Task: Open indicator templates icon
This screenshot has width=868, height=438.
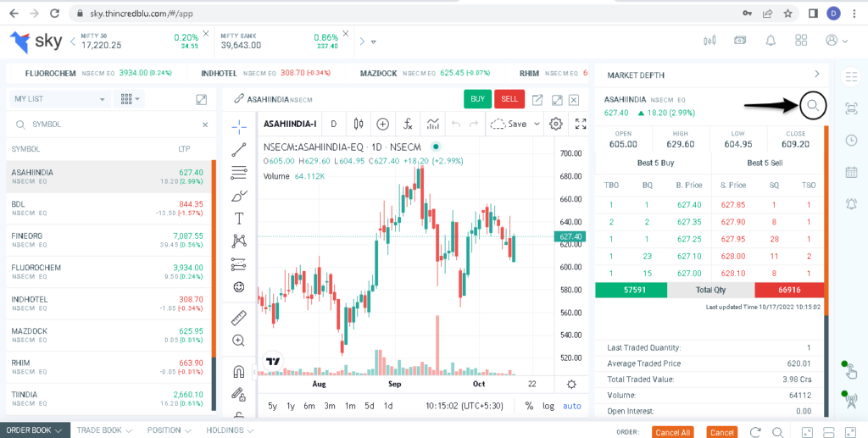Action: 433,124
